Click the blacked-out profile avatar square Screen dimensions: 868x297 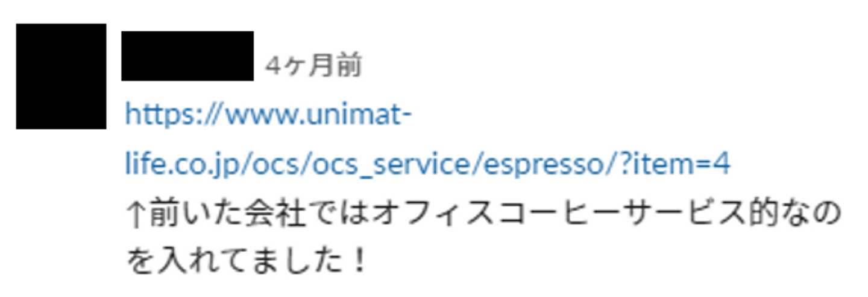61,76
